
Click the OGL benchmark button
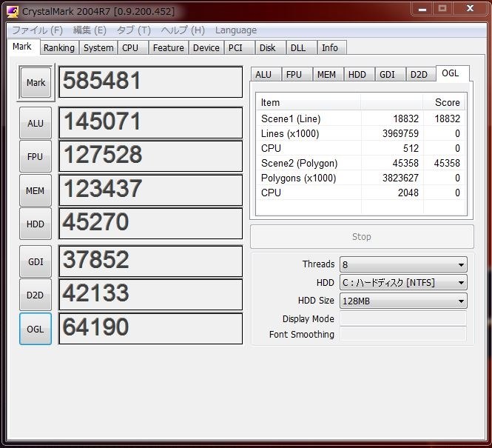pos(36,329)
